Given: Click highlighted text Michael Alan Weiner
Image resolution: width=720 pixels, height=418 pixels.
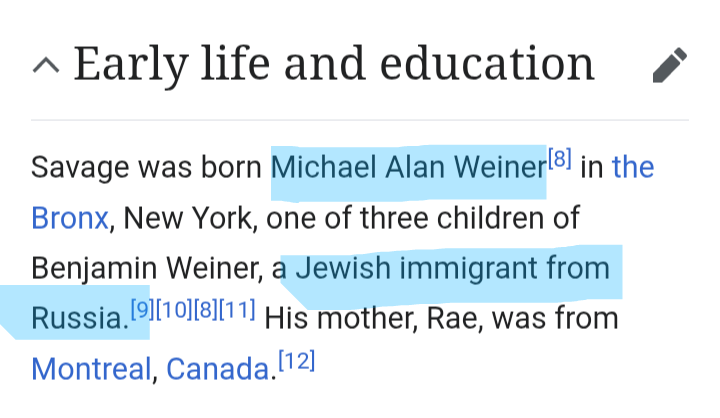Looking at the screenshot, I should pyautogui.click(x=409, y=167).
